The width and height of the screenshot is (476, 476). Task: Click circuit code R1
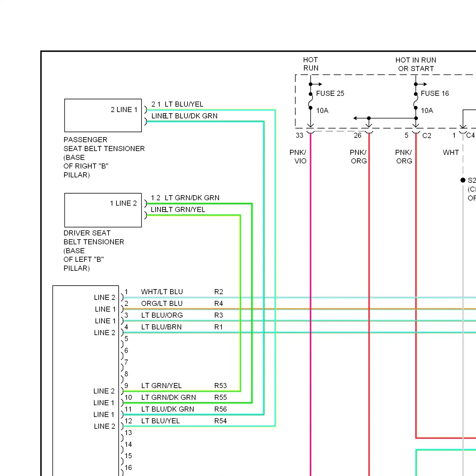click(219, 327)
